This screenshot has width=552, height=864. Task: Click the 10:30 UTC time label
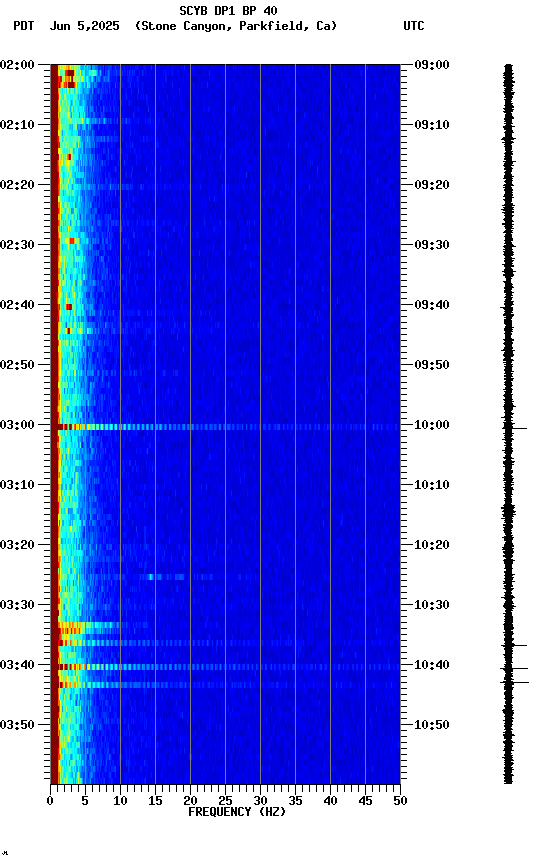click(x=432, y=605)
